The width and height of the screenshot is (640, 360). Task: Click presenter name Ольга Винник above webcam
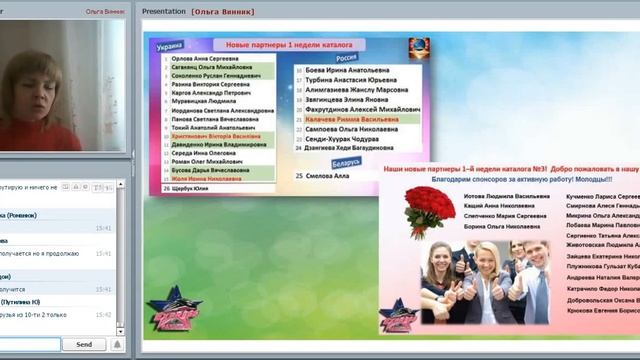(105, 11)
